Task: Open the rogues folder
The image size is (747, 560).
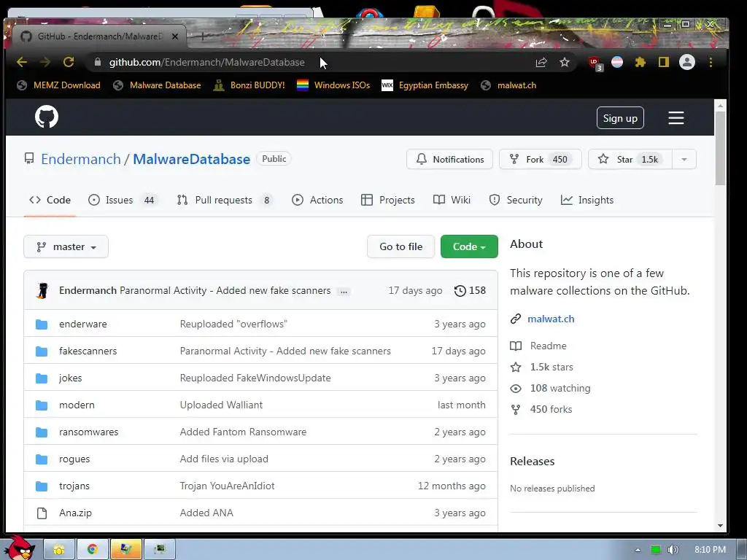Action: (x=74, y=459)
